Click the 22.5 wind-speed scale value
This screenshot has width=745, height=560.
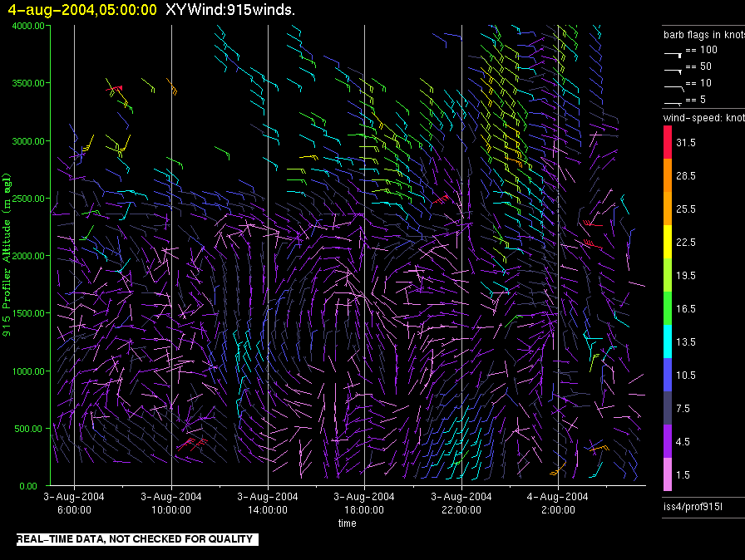pyautogui.click(x=686, y=242)
